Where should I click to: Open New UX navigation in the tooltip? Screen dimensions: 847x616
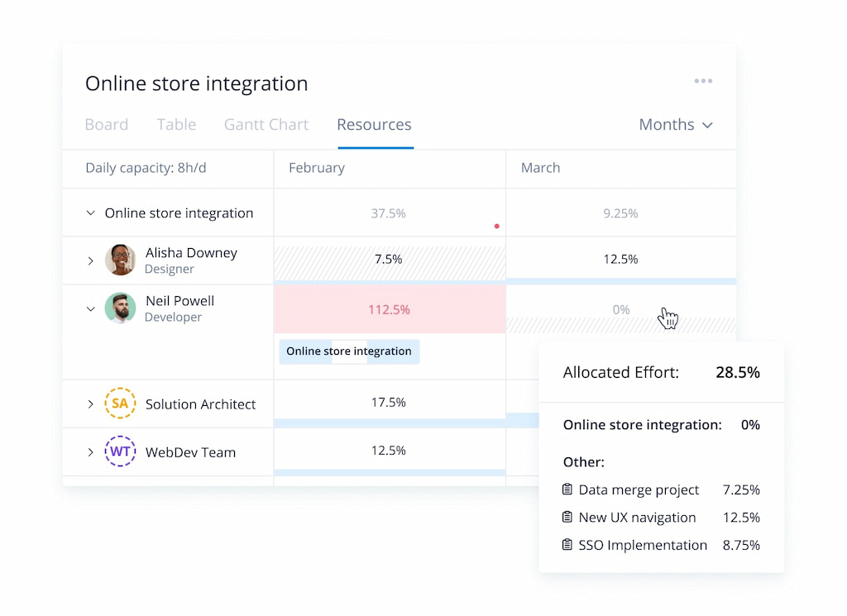(x=637, y=518)
